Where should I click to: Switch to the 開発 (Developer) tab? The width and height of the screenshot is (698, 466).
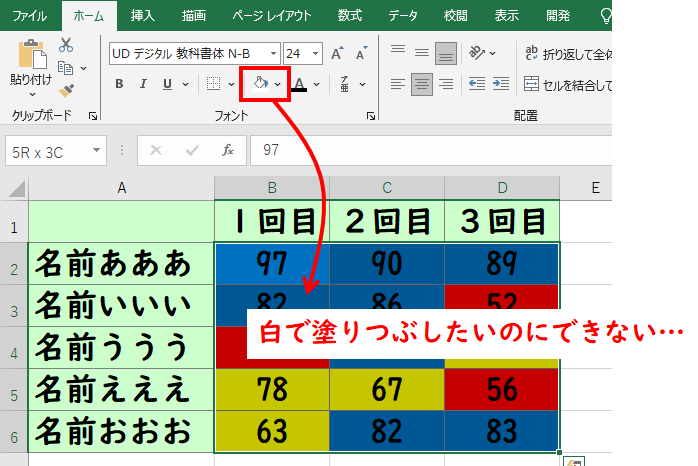558,16
